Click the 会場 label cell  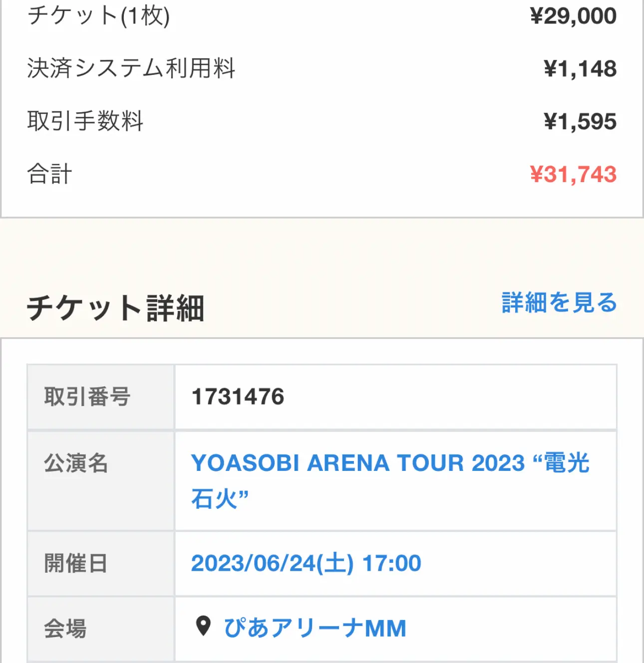[x=101, y=629]
